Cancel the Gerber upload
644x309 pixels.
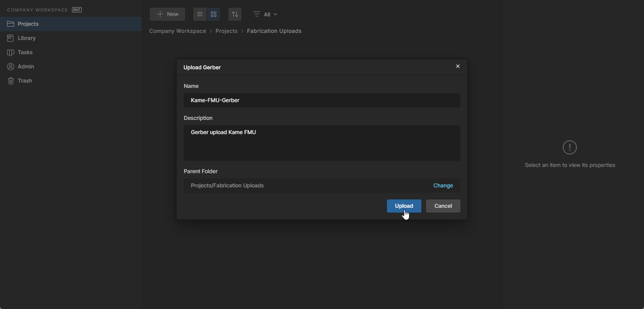tap(443, 206)
